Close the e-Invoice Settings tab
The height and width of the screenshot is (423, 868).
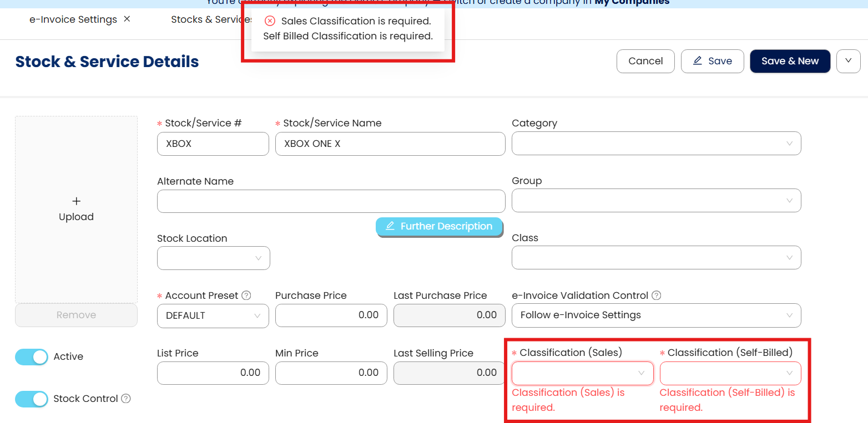point(127,19)
